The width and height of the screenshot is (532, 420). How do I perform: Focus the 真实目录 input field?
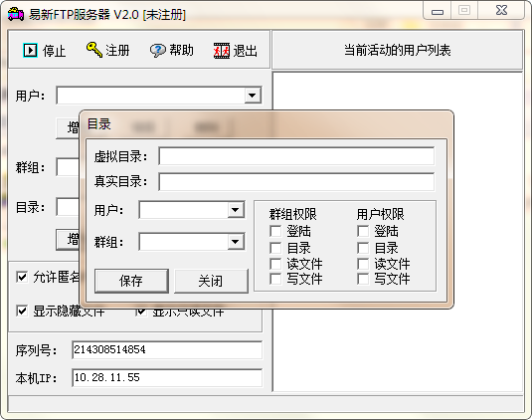point(296,182)
